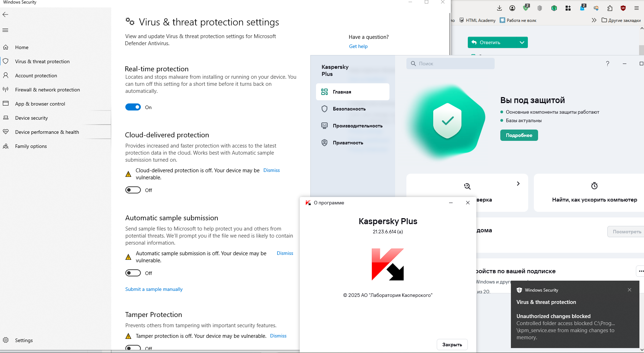
Task: Open the Unauthorized changes blocked notification
Action: (x=575, y=314)
